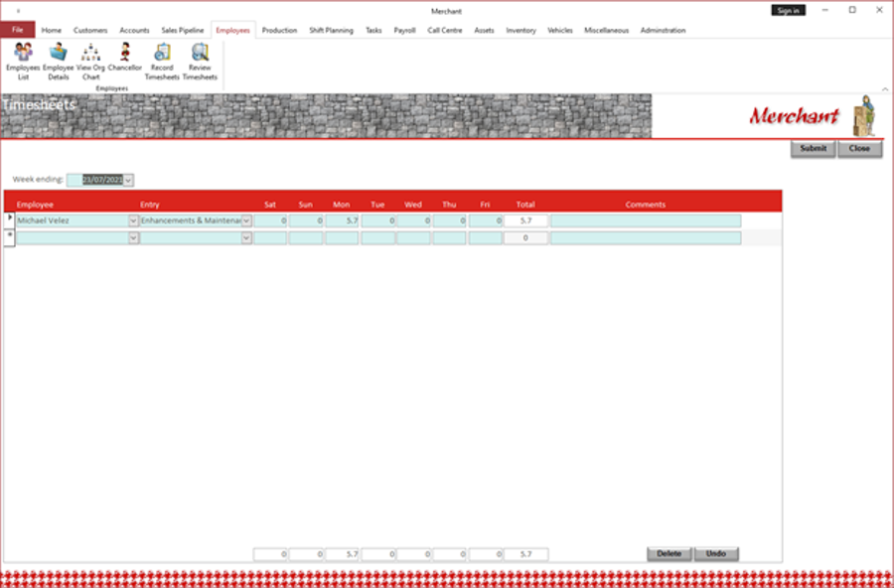Click the Undo button
894x588 pixels.
coord(716,554)
